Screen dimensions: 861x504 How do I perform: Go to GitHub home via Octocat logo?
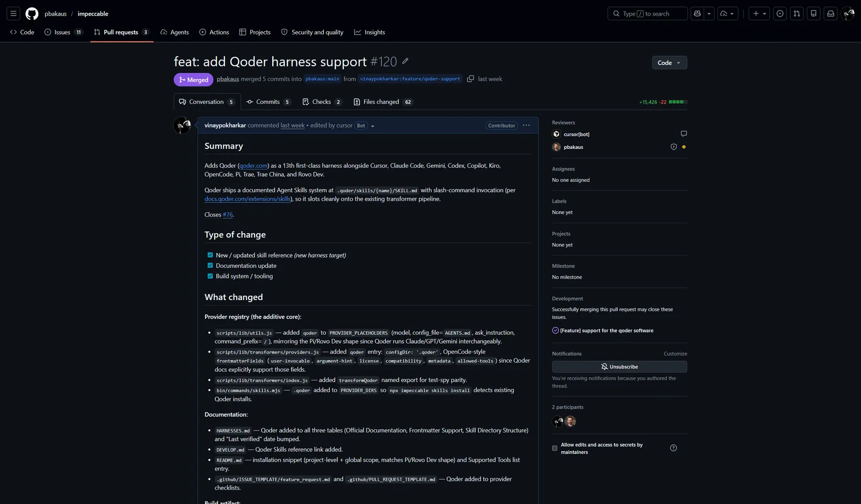click(x=32, y=13)
